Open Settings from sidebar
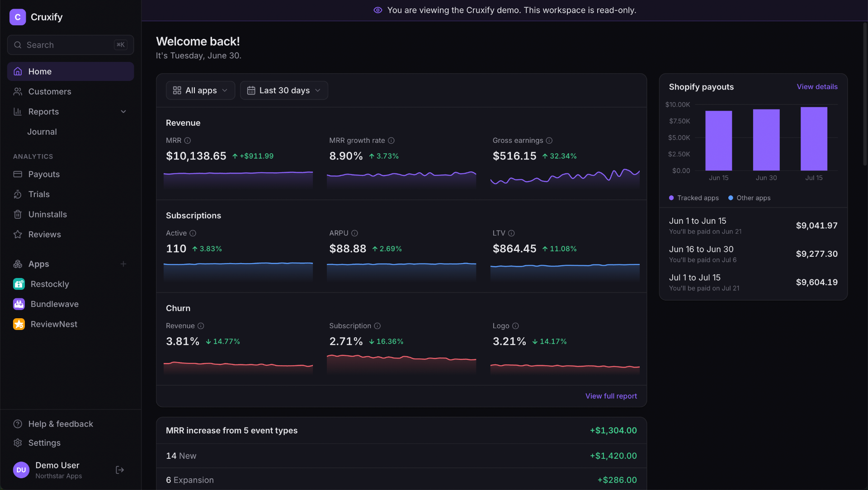The image size is (868, 490). point(71,443)
